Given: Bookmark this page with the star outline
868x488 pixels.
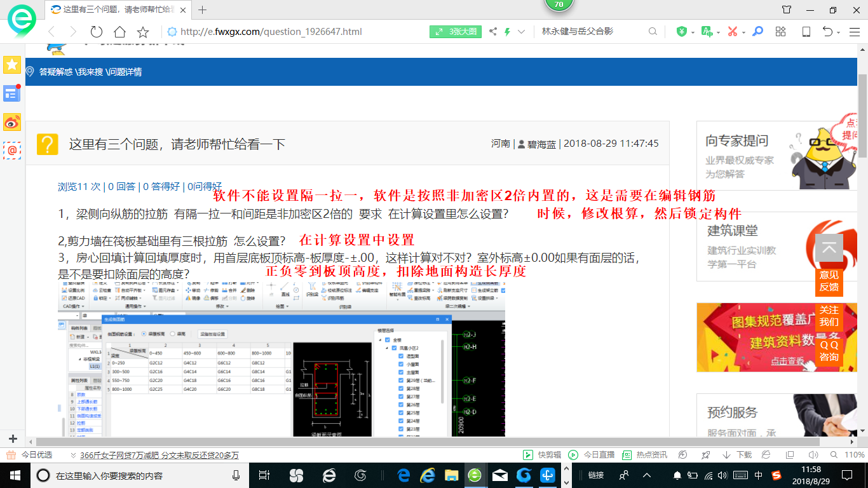Looking at the screenshot, I should tap(143, 32).
